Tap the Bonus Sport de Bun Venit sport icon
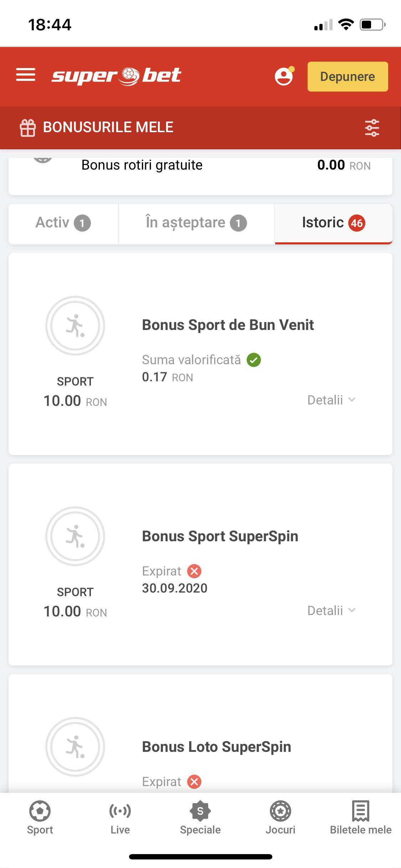This screenshot has width=401, height=868. coord(75,326)
